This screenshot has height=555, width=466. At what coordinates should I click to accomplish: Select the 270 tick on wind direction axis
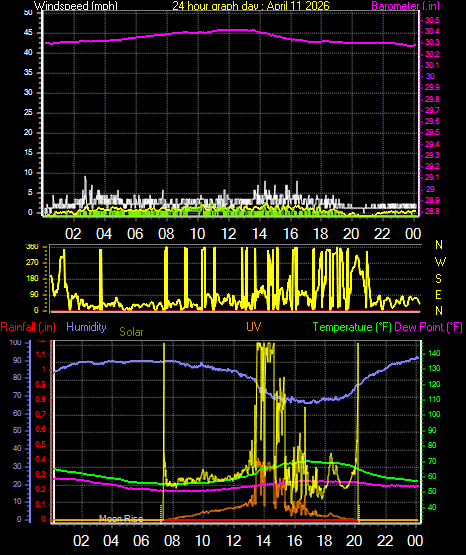[32, 263]
